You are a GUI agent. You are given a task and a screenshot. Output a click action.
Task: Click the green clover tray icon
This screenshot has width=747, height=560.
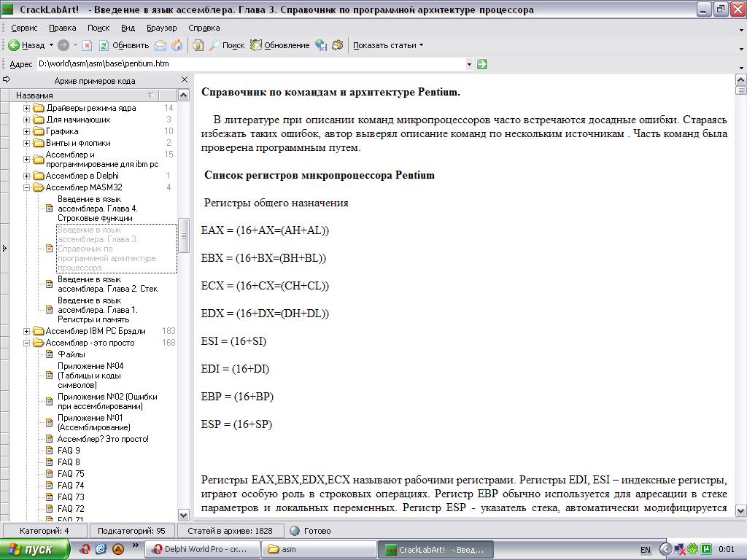pos(693,549)
